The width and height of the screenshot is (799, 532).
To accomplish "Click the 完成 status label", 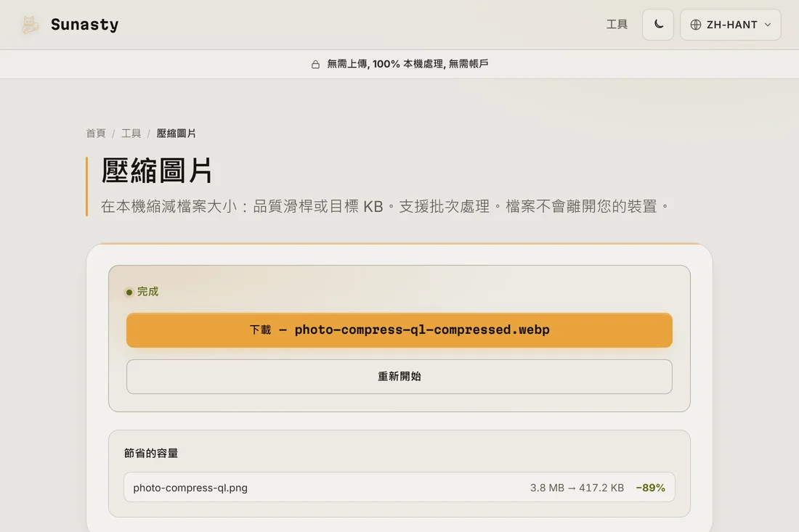I will (x=147, y=292).
